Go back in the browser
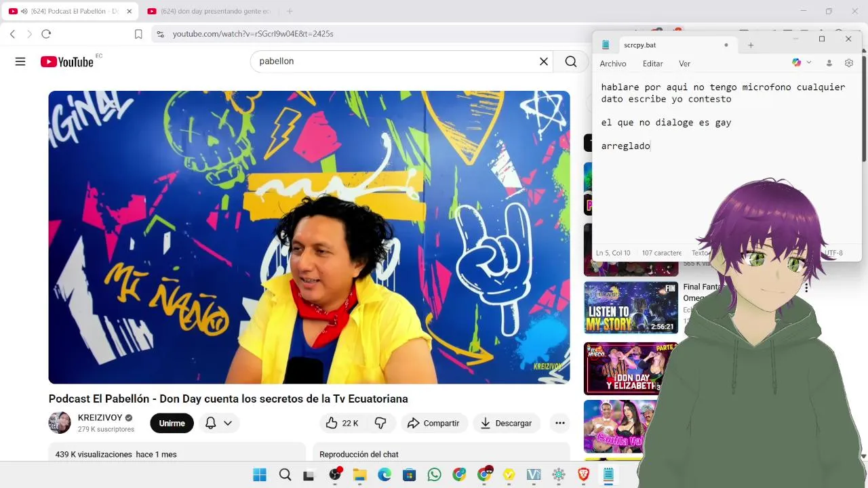 point(12,34)
